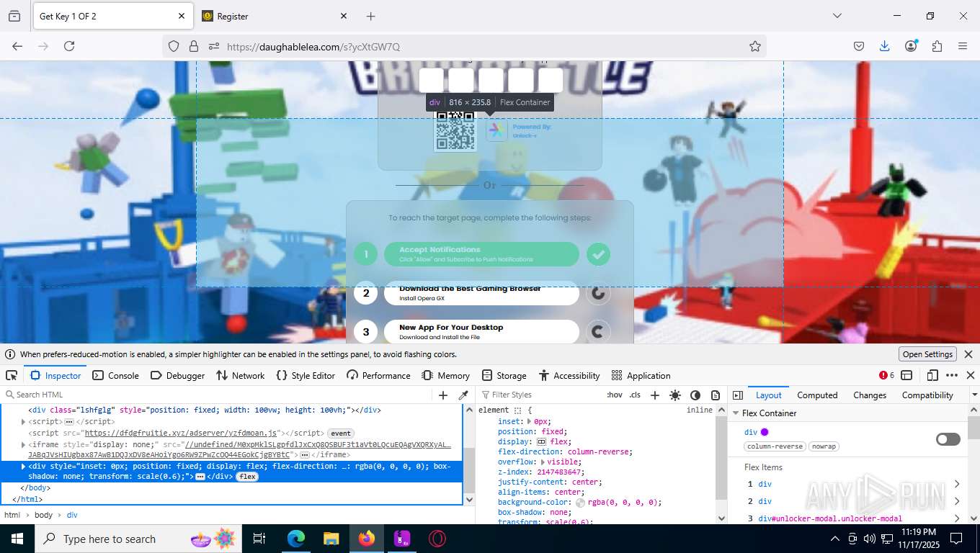The height and width of the screenshot is (553, 980).
Task: Expand selected div node
Action: (23, 467)
